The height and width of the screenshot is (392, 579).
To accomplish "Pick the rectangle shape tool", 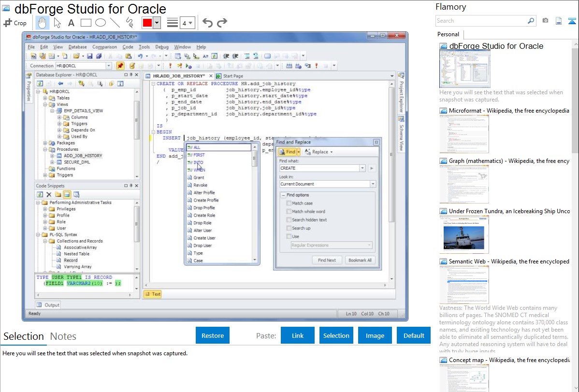I will coord(86,23).
